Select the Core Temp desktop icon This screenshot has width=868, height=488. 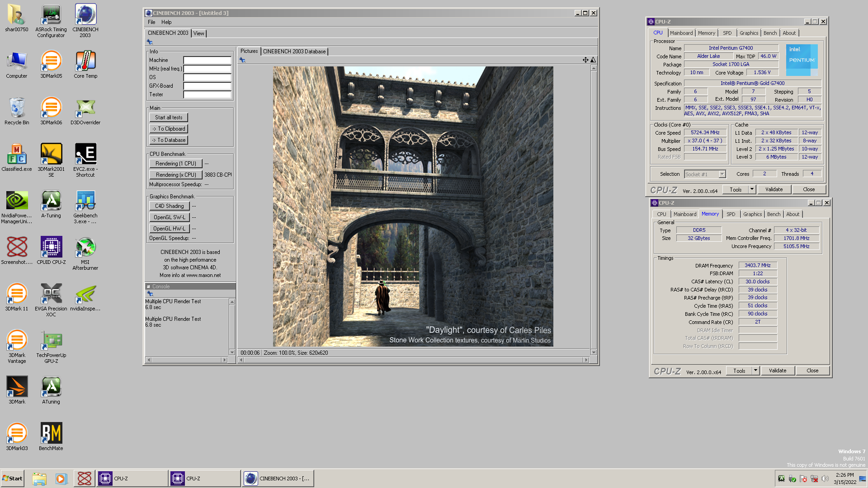pos(85,65)
